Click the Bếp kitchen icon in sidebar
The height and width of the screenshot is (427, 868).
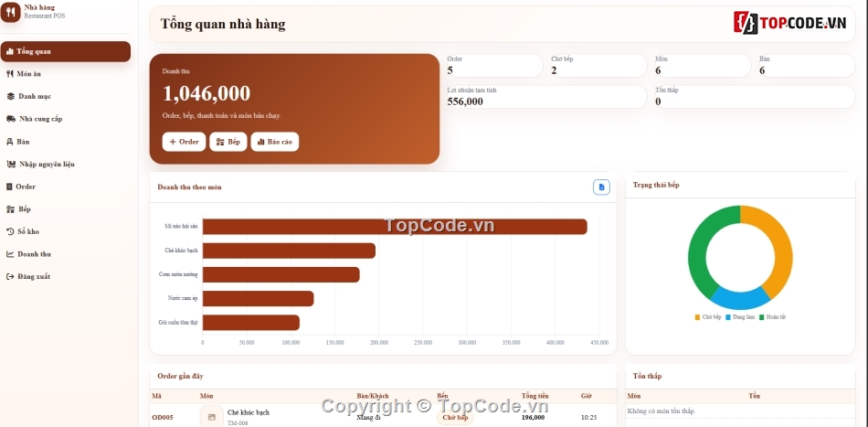pyautogui.click(x=10, y=209)
